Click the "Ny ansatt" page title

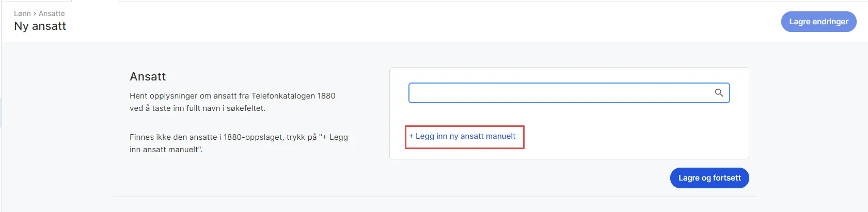click(x=40, y=26)
